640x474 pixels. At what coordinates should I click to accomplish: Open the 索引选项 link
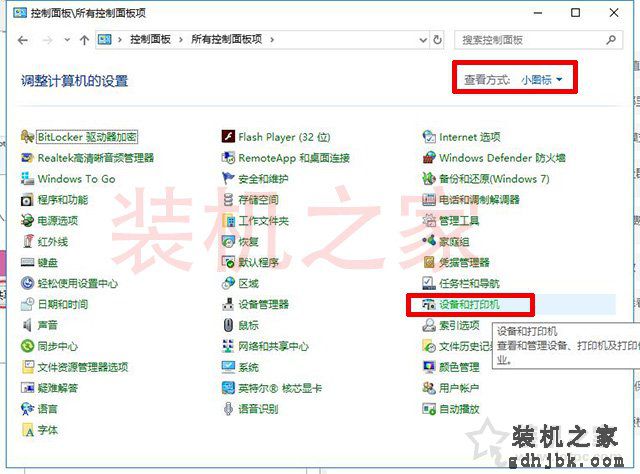(459, 325)
